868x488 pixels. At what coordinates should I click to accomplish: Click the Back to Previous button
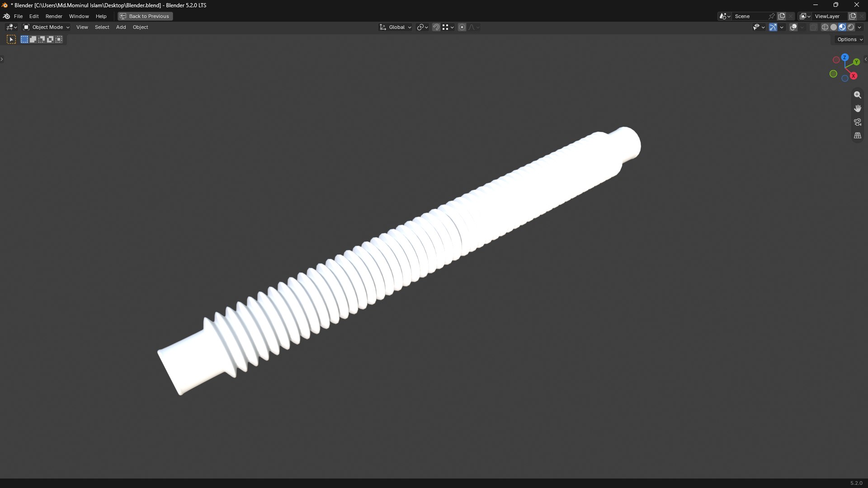tap(145, 16)
